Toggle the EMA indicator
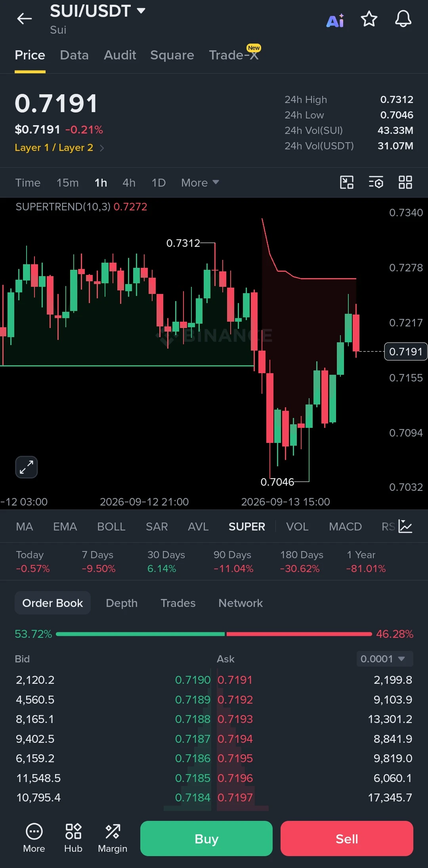The width and height of the screenshot is (428, 868). [x=65, y=527]
